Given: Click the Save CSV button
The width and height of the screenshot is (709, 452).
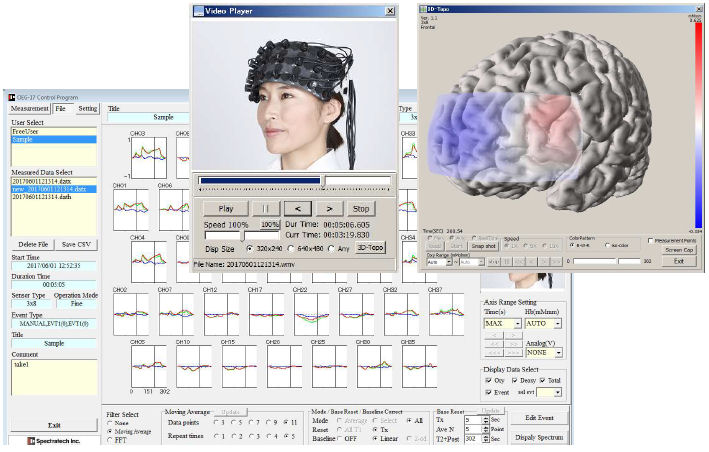Looking at the screenshot, I should [75, 244].
